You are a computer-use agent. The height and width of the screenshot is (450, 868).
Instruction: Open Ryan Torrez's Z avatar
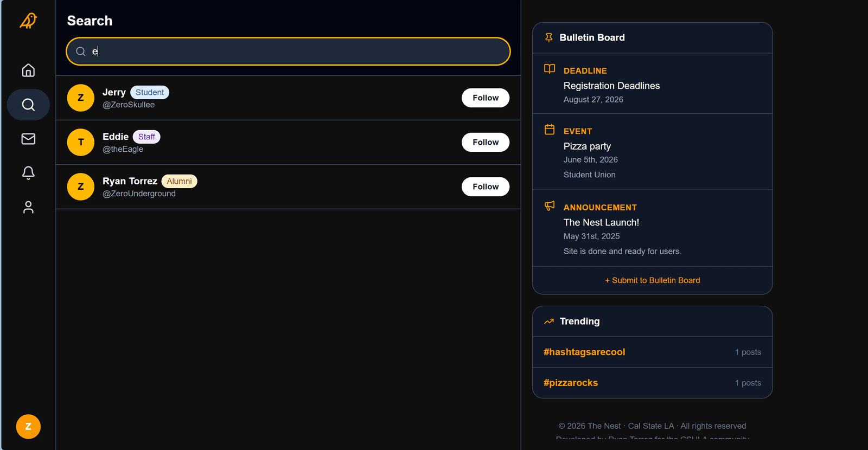(81, 187)
